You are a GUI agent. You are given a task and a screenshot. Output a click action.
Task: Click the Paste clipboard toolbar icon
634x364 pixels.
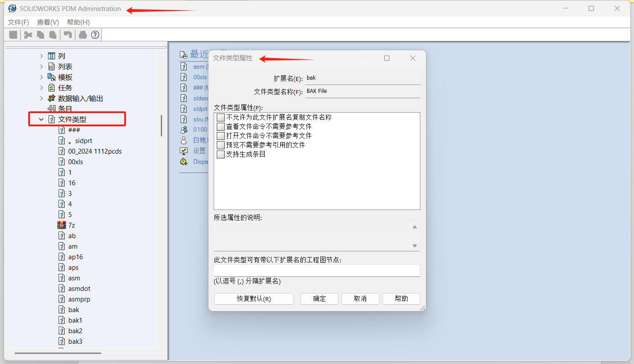53,35
